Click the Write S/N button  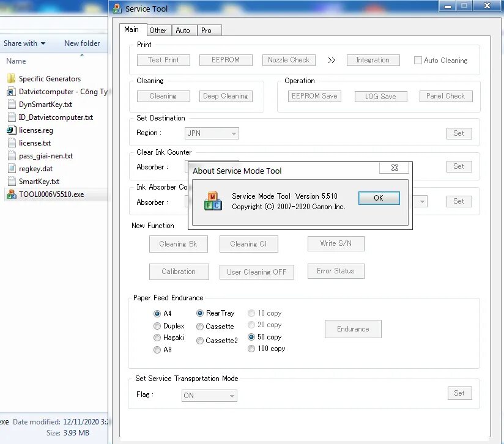(x=336, y=243)
